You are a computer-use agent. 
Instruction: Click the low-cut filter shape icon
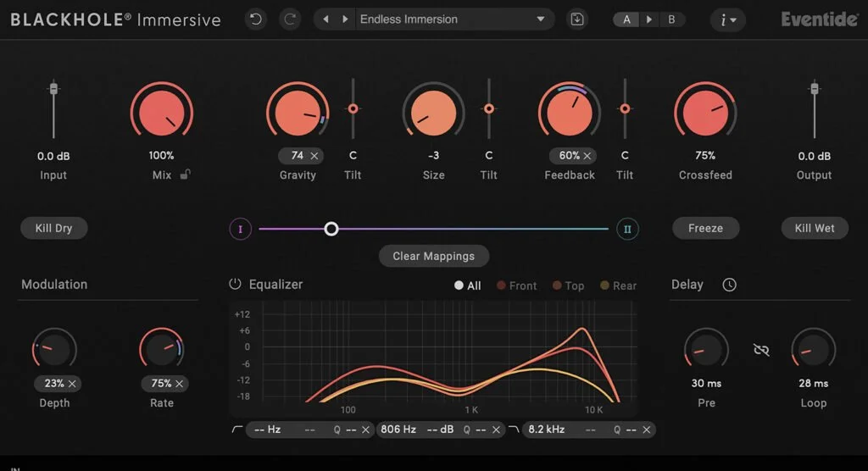pos(237,429)
